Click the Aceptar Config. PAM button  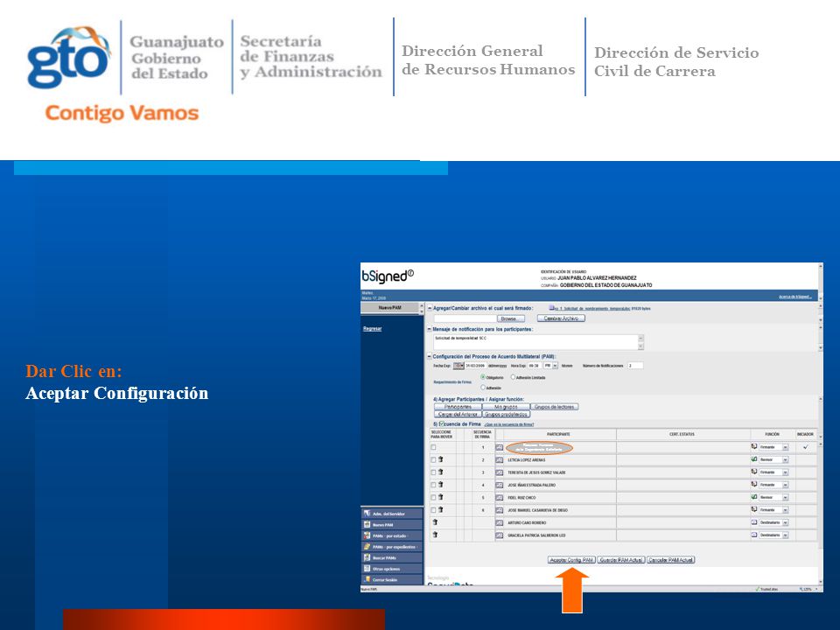(571, 560)
